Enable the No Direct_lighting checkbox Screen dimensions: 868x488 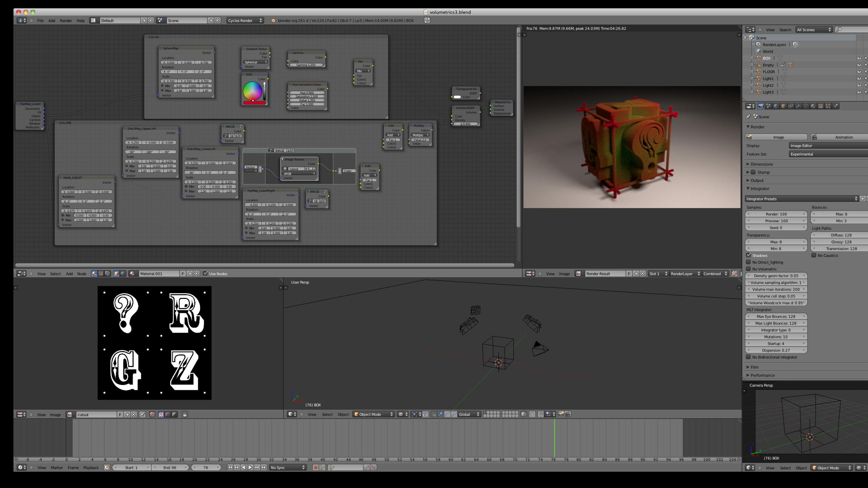click(x=748, y=262)
